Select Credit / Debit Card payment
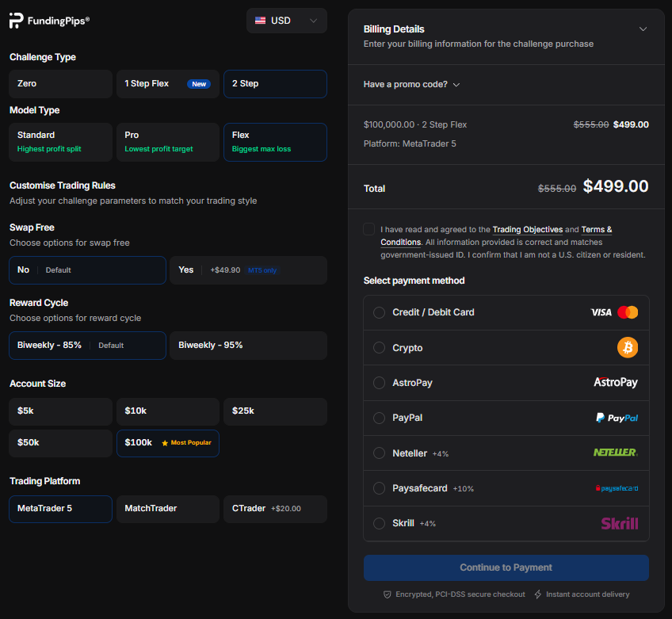672x619 pixels. (506, 312)
